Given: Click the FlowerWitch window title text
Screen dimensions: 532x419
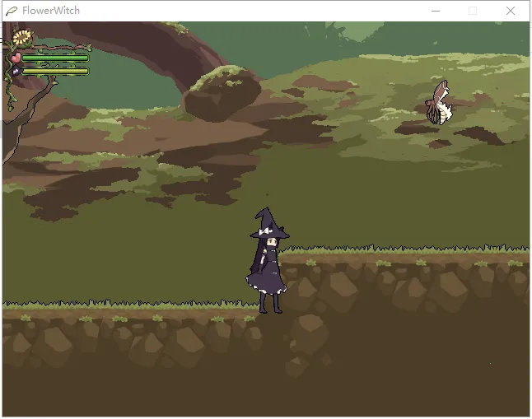Looking at the screenshot, I should point(51,11).
